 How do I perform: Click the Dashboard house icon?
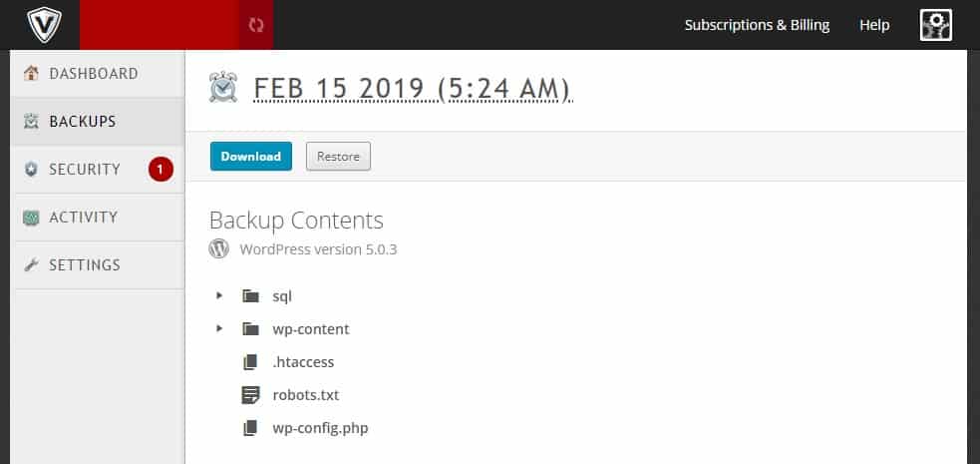point(31,73)
